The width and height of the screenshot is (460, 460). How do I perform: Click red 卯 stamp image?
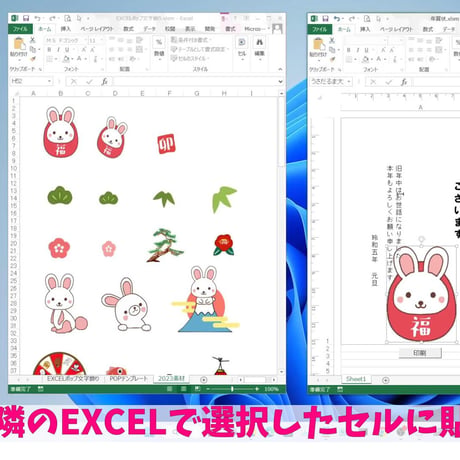(166, 144)
